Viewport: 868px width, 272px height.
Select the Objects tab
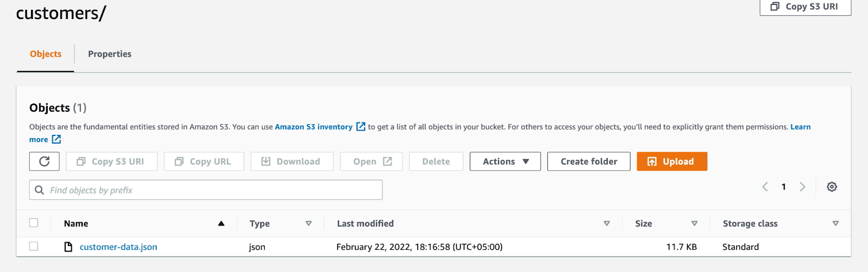[46, 54]
